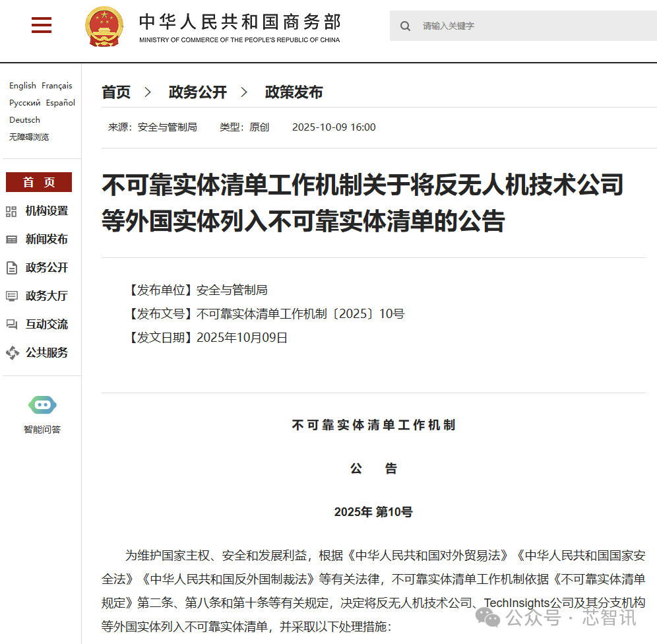Image resolution: width=657 pixels, height=644 pixels.
Task: Click the 机构设置 grid icon
Action: [x=12, y=211]
